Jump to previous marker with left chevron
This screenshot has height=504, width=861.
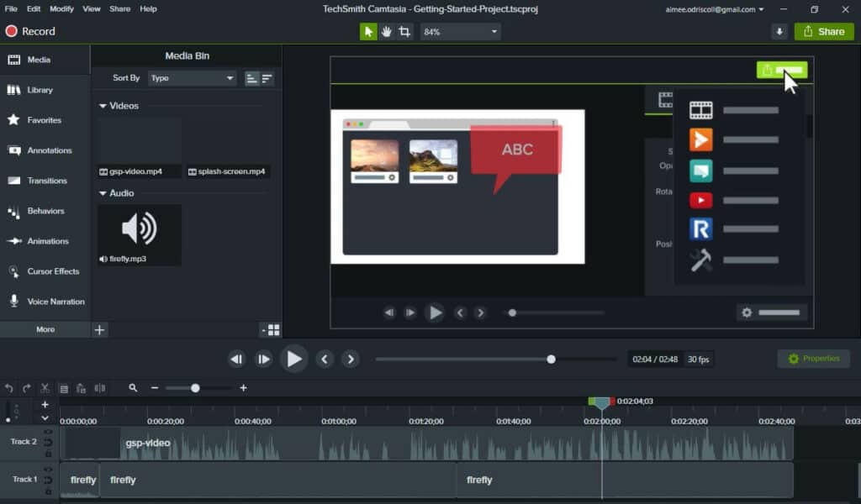tap(325, 360)
